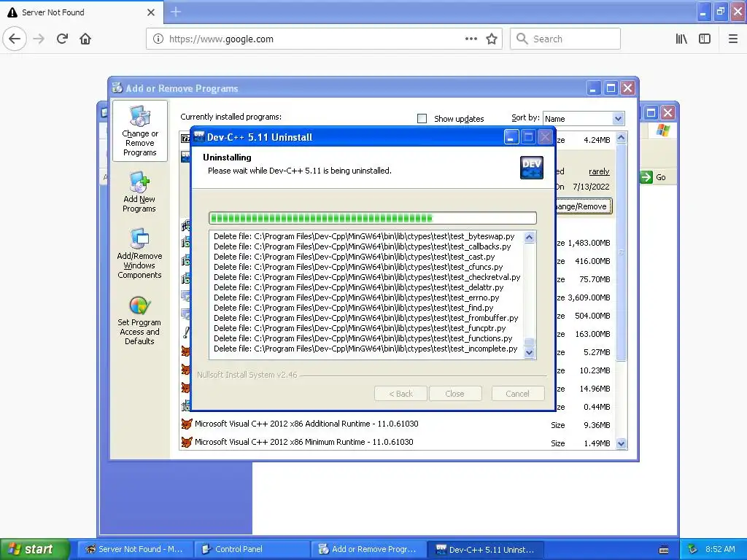This screenshot has width=747, height=560.
Task: Go back with the Firefox back arrow
Action: point(15,39)
